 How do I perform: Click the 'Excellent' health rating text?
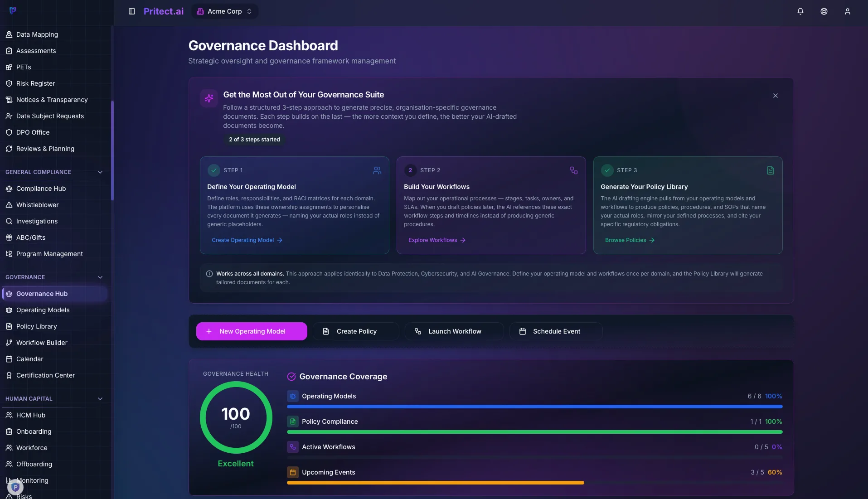click(x=236, y=464)
